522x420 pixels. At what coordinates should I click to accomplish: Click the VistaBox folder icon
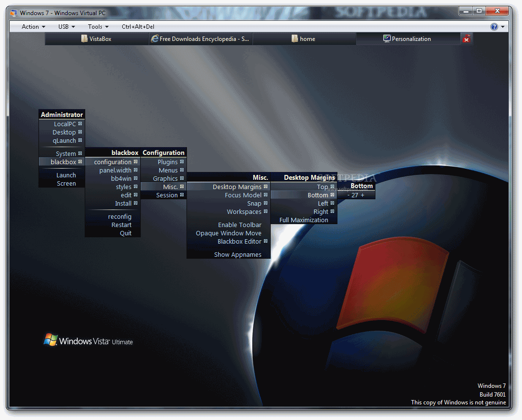tap(84, 38)
